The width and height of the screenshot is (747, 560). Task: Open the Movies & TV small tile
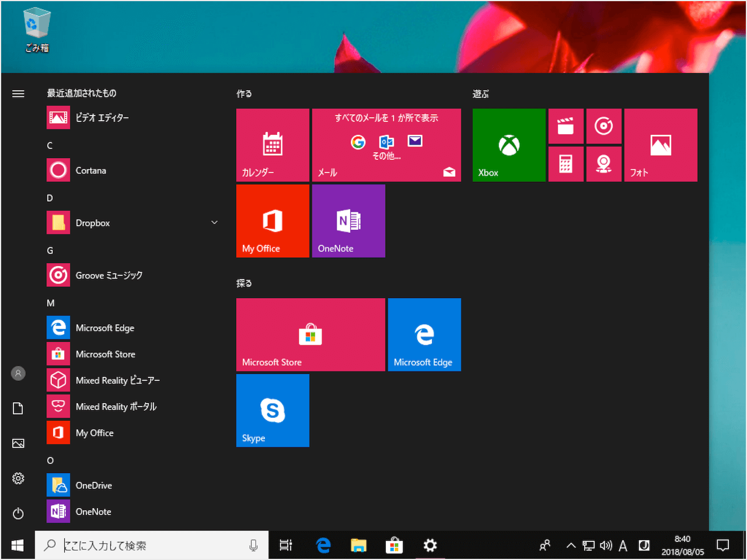[566, 126]
